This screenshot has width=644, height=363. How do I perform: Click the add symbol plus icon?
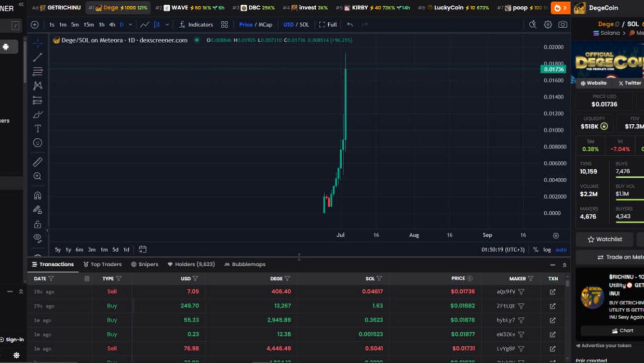(35, 24)
